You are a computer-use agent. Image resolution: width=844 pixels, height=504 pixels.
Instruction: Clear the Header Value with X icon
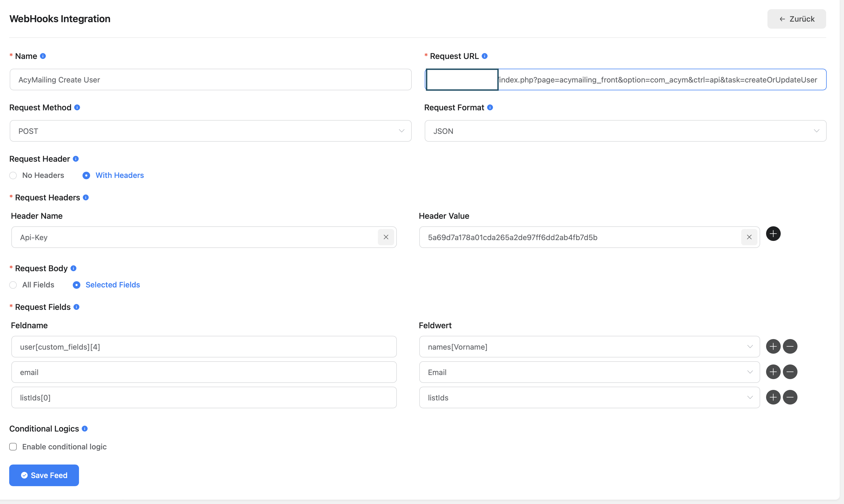tap(749, 237)
